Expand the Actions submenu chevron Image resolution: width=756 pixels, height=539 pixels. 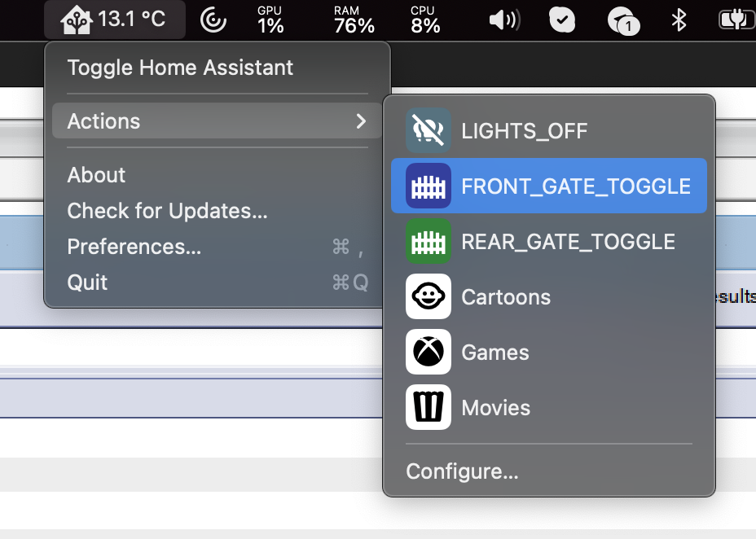(x=362, y=121)
